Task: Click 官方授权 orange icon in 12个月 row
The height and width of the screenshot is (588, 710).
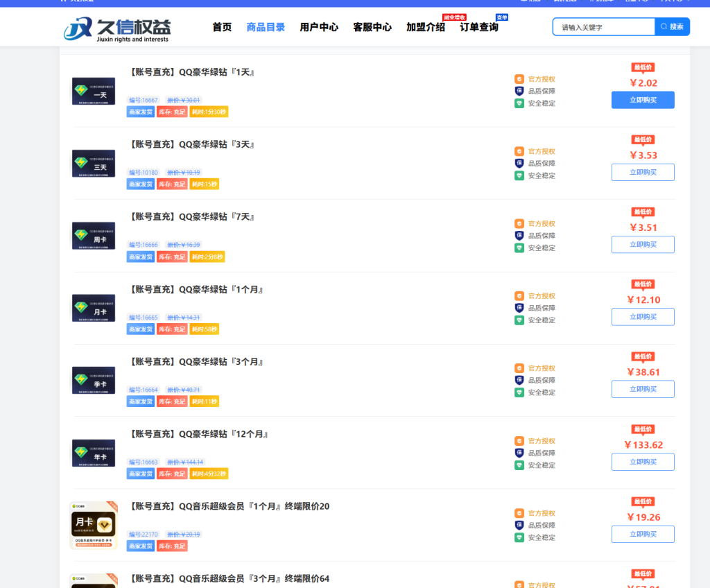Action: pyautogui.click(x=519, y=441)
